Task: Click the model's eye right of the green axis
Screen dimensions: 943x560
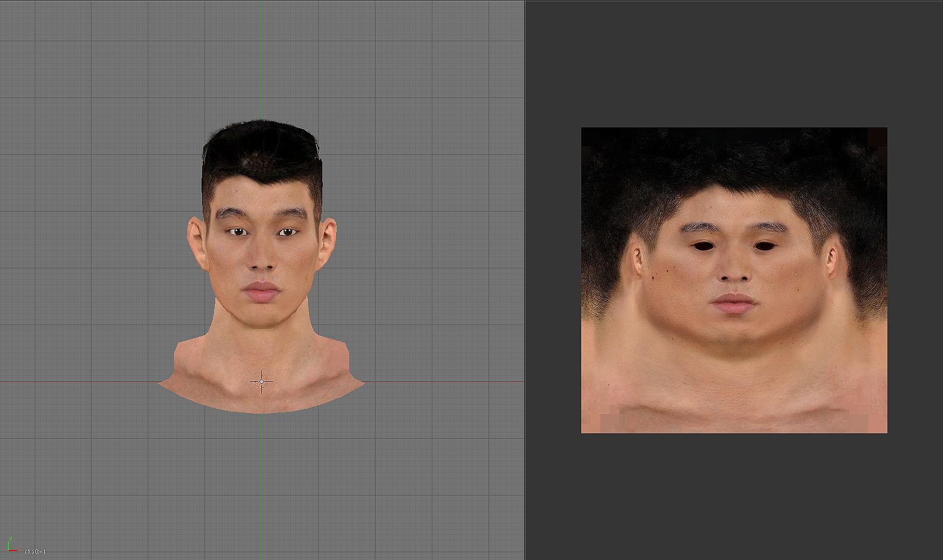Action: pos(288,232)
